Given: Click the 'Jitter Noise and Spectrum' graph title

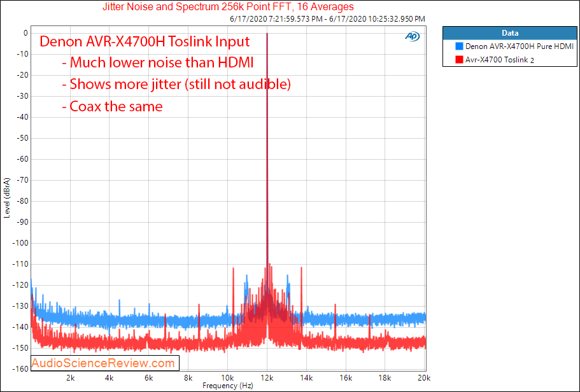Looking at the screenshot, I should pos(228,6).
